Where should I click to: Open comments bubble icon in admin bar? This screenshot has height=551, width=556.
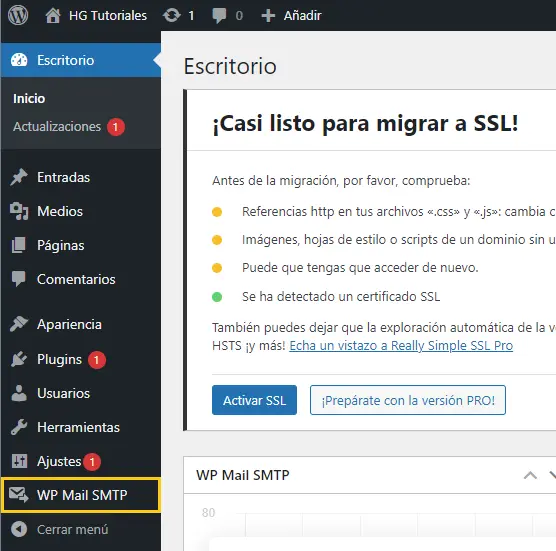tap(219, 16)
